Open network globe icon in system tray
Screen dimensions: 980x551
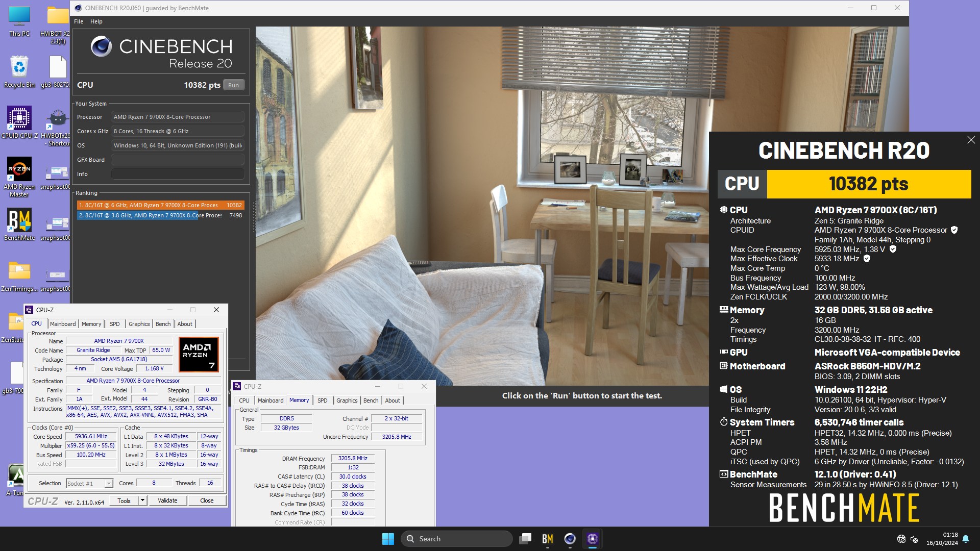click(x=901, y=539)
